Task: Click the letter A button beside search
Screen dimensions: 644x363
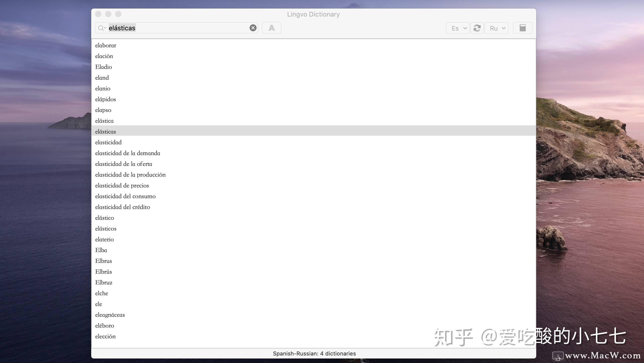Action: tap(271, 28)
